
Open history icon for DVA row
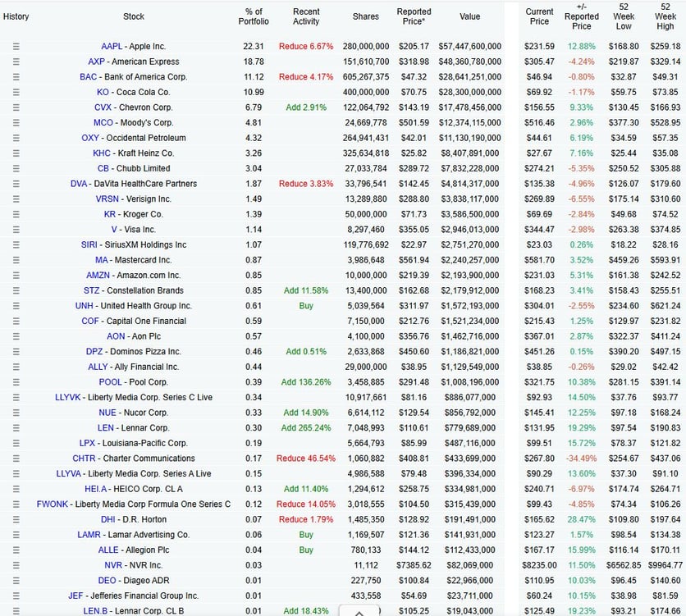16,184
